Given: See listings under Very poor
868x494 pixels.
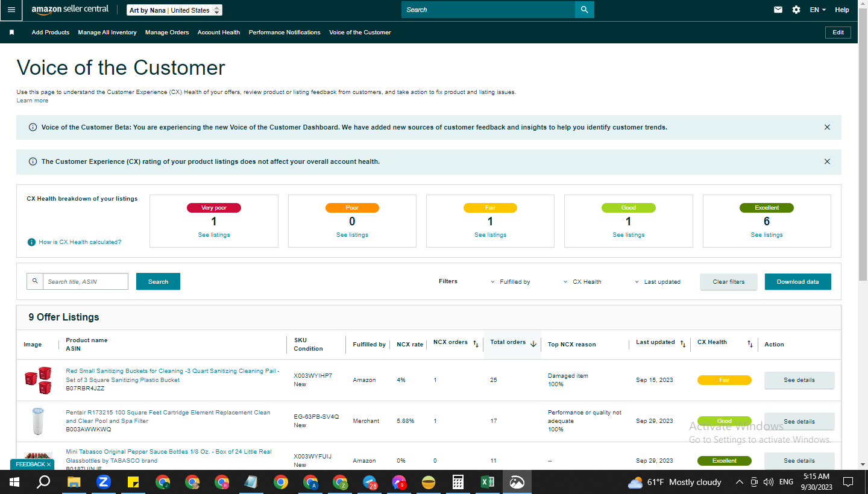Looking at the screenshot, I should click(x=214, y=235).
